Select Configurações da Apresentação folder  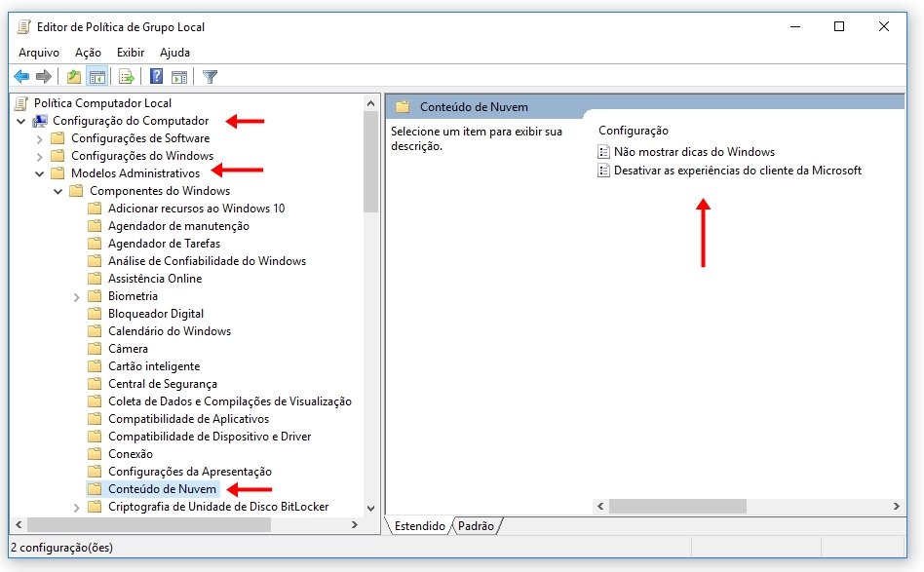coord(190,472)
